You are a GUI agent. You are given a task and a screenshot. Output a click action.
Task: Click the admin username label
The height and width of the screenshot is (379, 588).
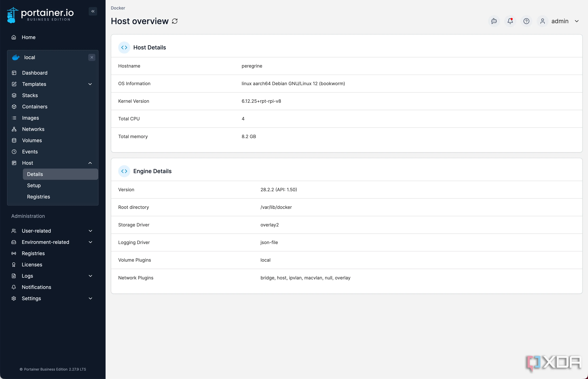[x=560, y=21]
